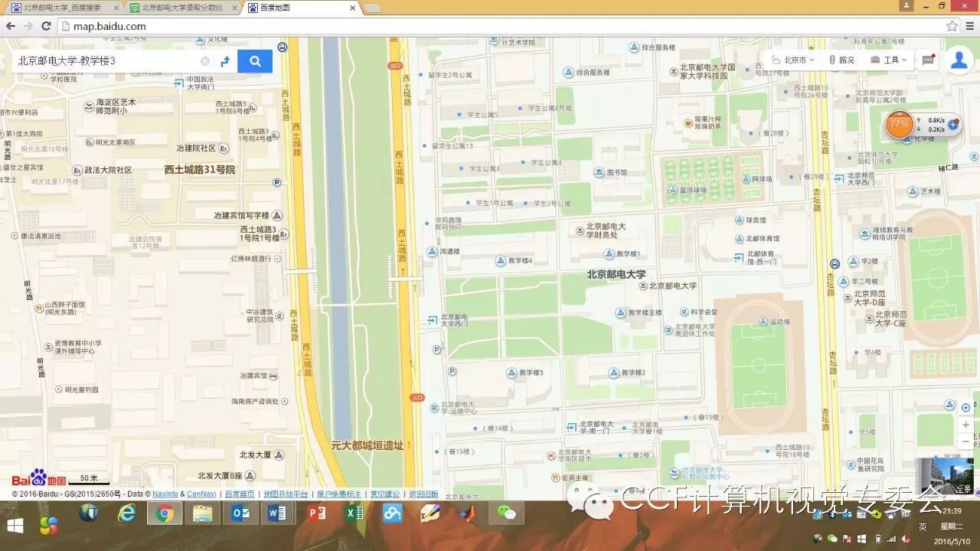980x551 pixels.
Task: Click the browser forward arrow
Action: (28, 26)
